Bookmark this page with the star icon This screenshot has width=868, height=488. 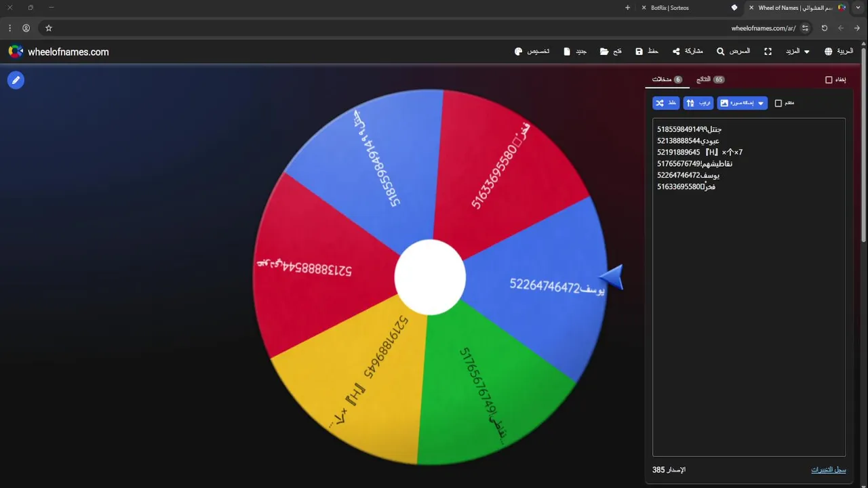49,28
